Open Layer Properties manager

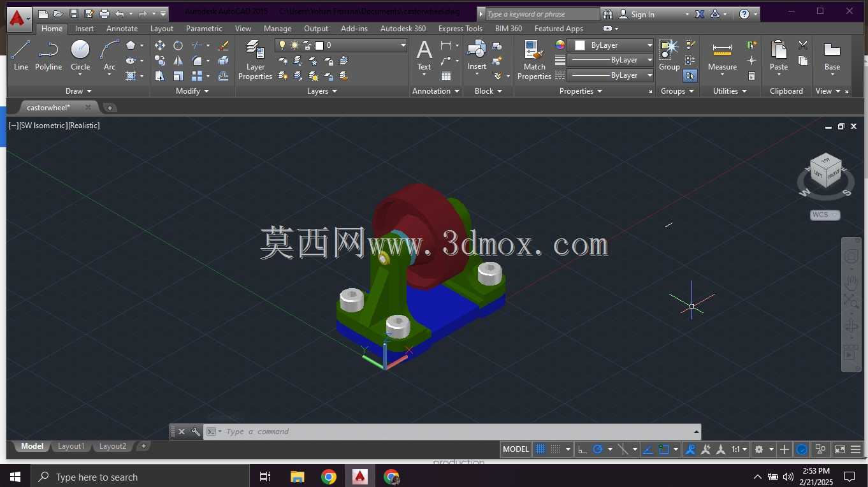point(255,60)
